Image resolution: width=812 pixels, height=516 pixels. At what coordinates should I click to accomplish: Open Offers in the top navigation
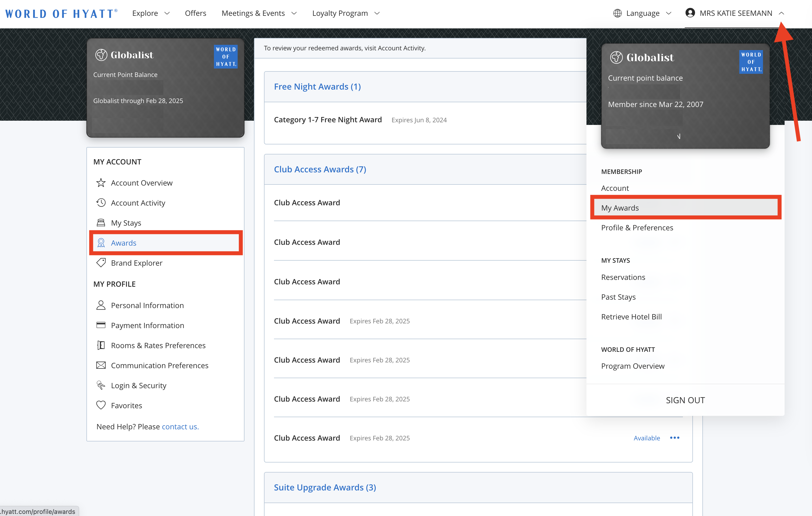pyautogui.click(x=195, y=13)
